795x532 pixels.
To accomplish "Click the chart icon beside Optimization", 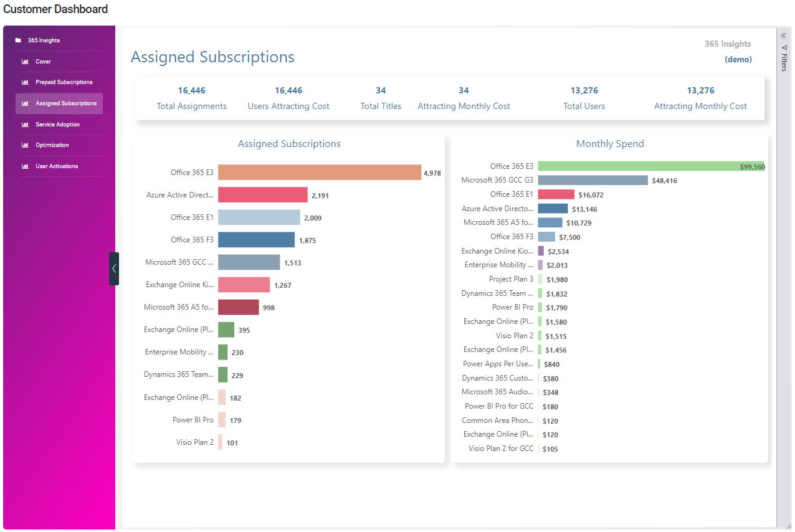I will tap(26, 145).
